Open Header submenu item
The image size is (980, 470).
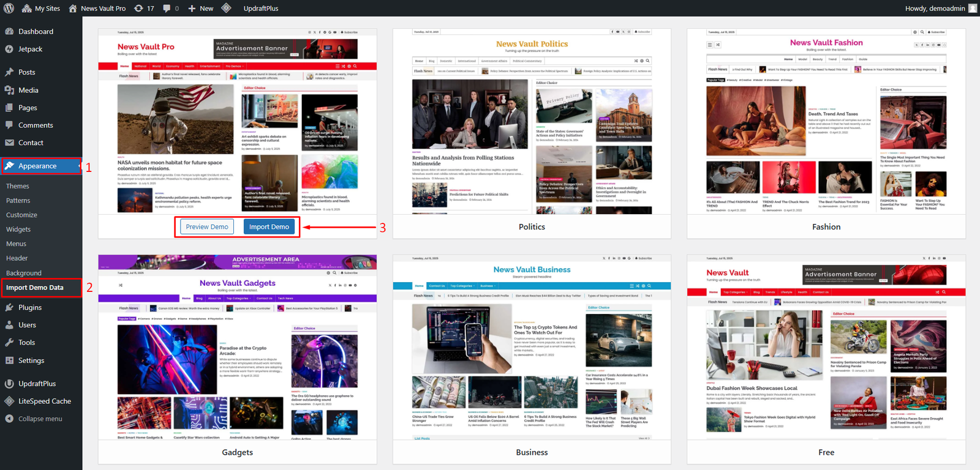(17, 258)
